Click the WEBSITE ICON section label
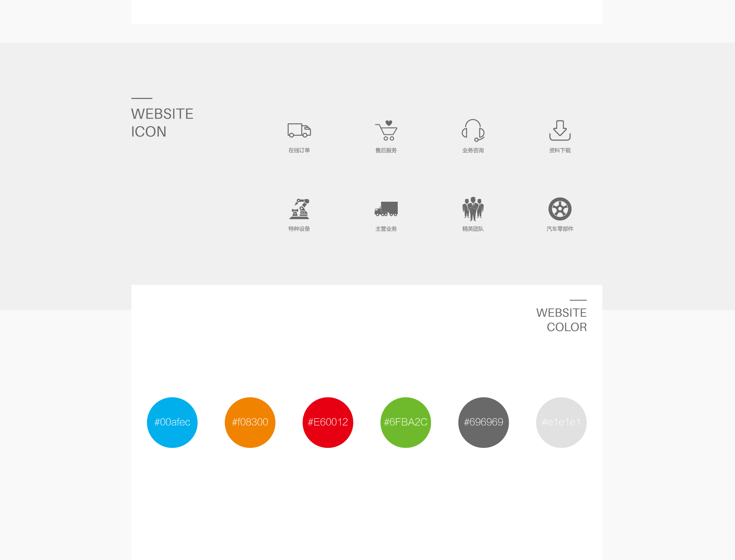The image size is (735, 560). point(162,122)
